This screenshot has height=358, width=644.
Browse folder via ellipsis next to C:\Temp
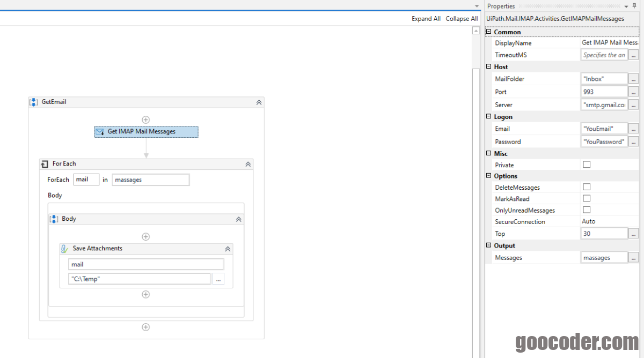click(x=218, y=279)
